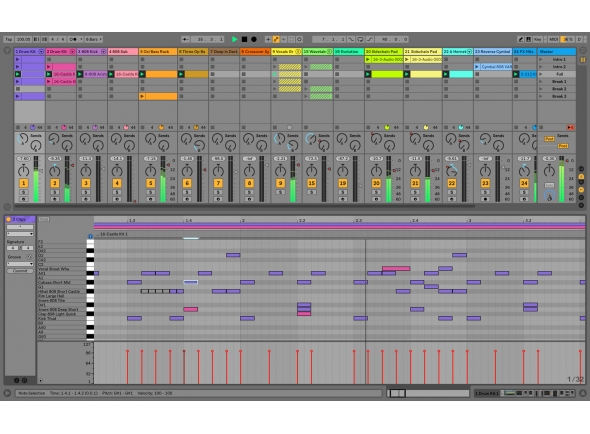Unfold the 22 A Hornet track arrow

[x=470, y=51]
